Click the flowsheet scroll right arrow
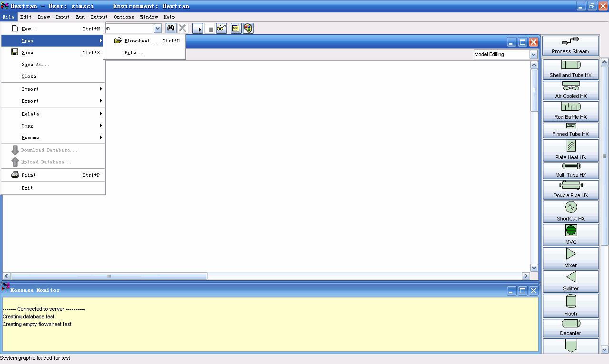 (x=526, y=276)
